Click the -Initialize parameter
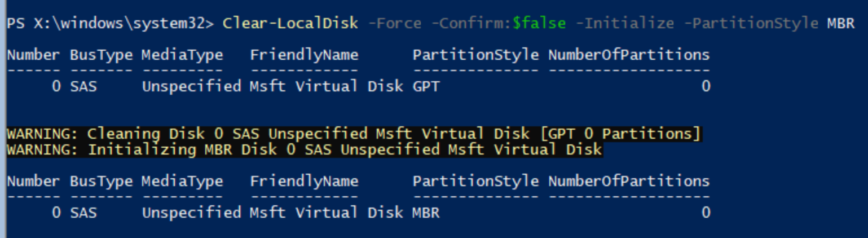This screenshot has height=238, width=868. point(624,23)
